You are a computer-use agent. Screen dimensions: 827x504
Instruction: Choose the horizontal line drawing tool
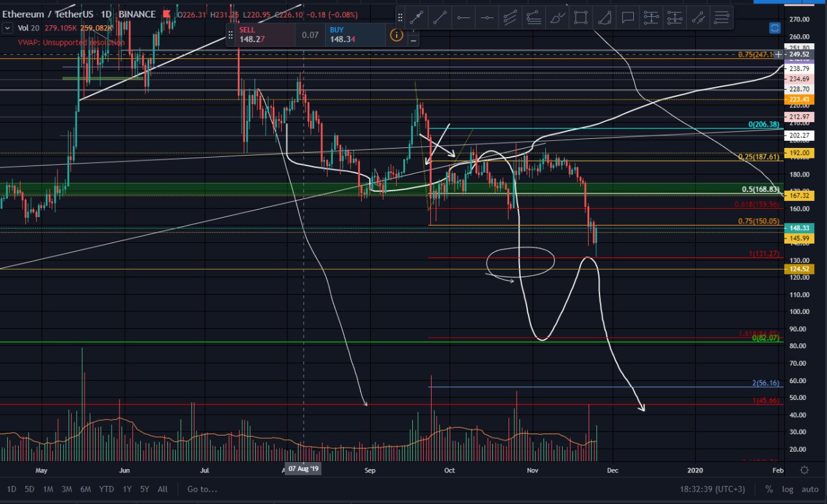(x=487, y=18)
